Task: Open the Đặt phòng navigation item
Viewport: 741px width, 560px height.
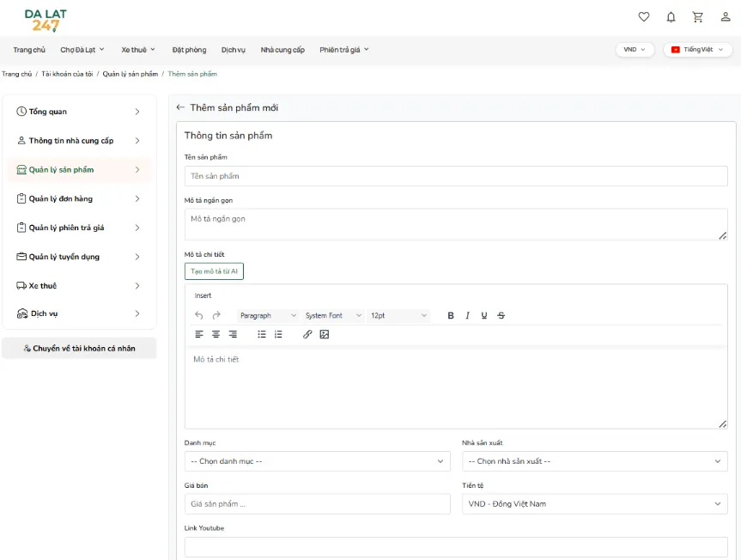Action: pyautogui.click(x=189, y=50)
